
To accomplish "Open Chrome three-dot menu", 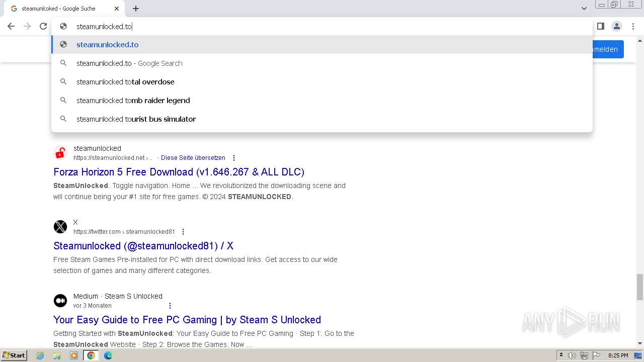I will tap(633, 26).
